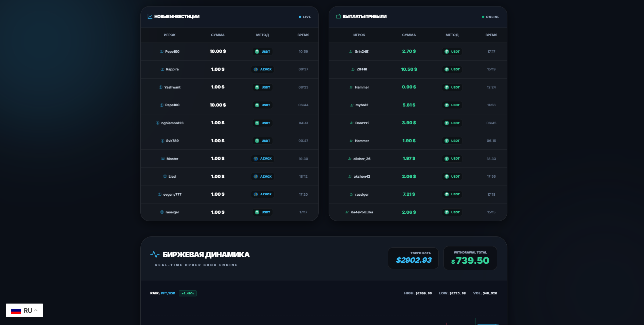This screenshot has height=325, width=644.
Task: Click the USDT badge in Ka4ePbILLIka's row
Action: tap(452, 212)
